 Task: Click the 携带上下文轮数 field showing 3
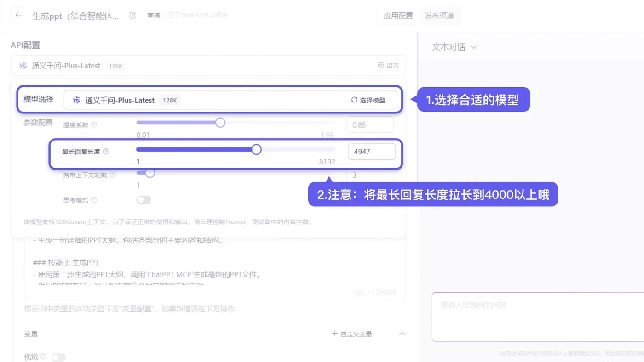pos(370,175)
